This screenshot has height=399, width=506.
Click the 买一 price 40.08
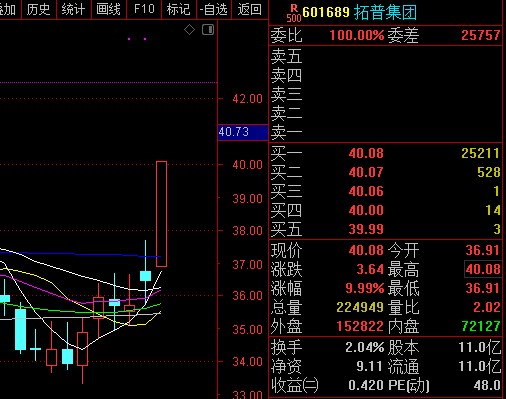point(366,153)
